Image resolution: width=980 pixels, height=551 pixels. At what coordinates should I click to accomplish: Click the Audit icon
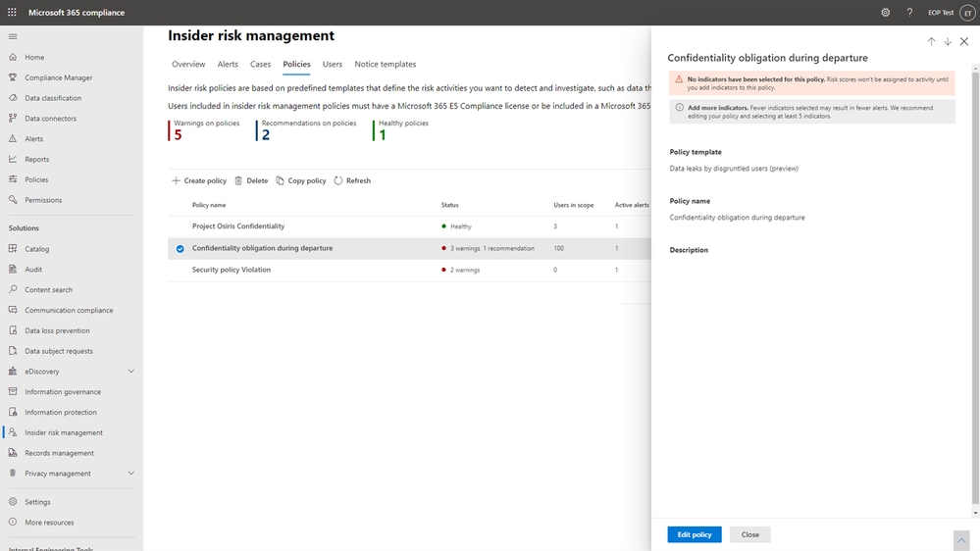pos(13,270)
